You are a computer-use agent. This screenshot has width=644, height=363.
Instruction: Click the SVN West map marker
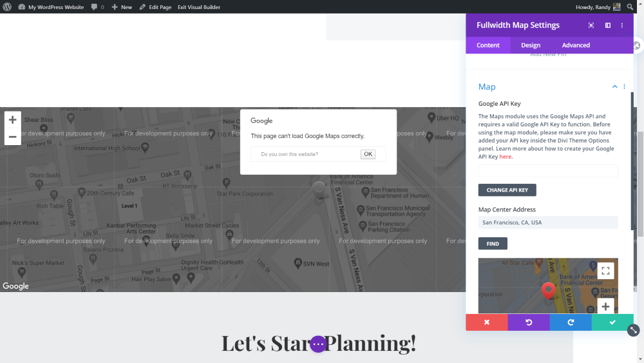tap(298, 263)
